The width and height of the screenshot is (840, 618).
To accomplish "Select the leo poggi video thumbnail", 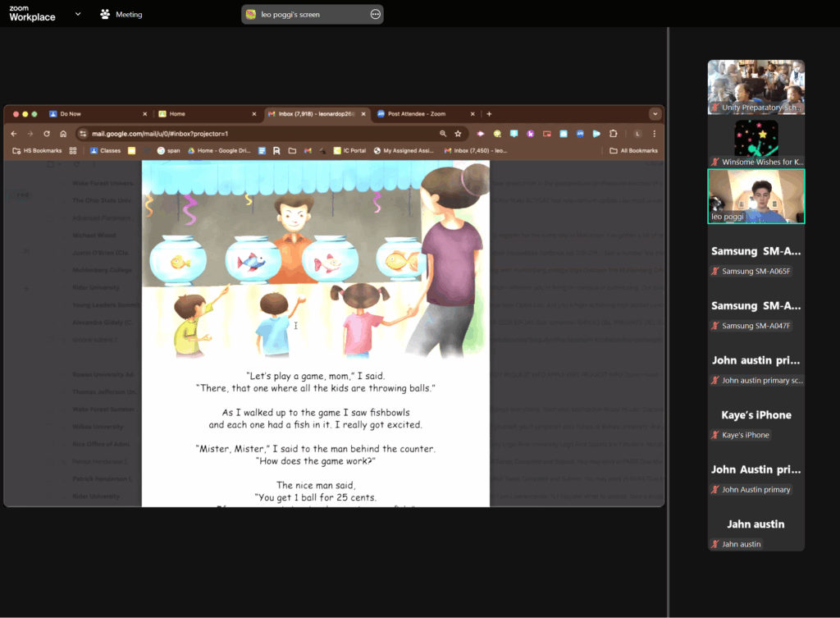I will point(756,196).
